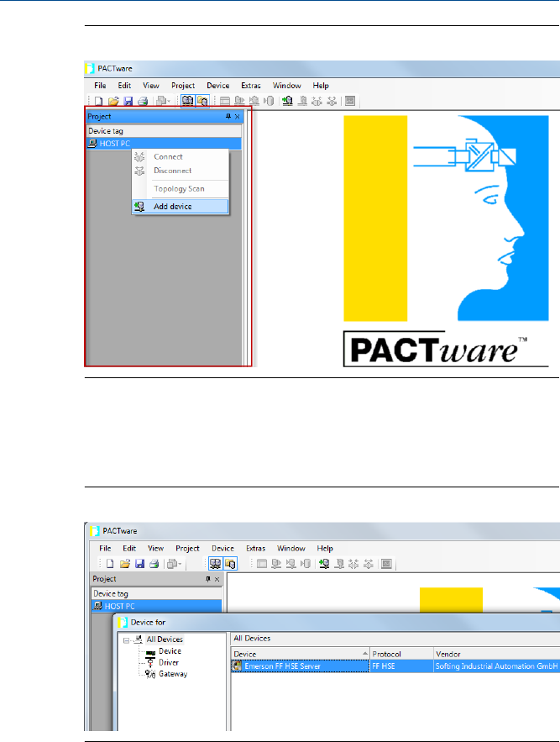The height and width of the screenshot is (742, 560).
Task: Close the Project panel in context-menu window
Action: tap(238, 117)
